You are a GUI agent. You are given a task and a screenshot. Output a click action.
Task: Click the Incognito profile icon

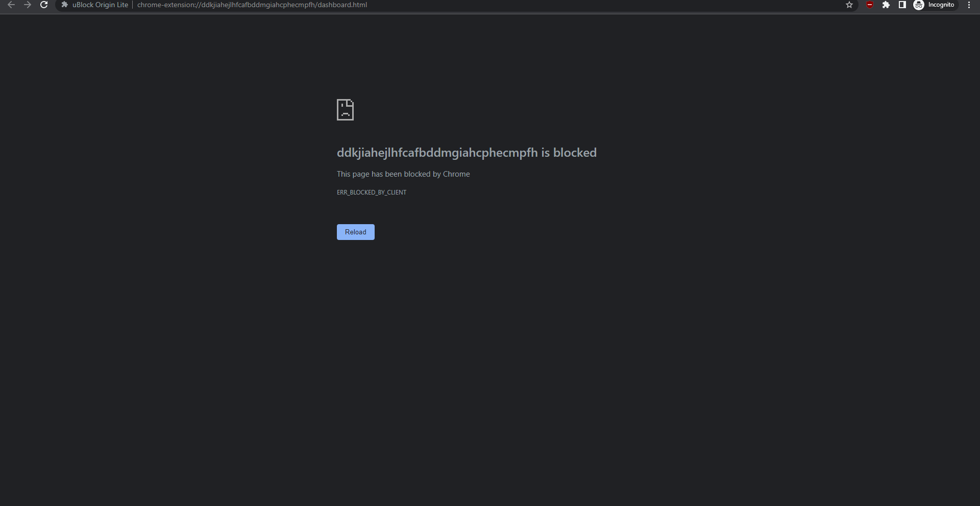point(919,5)
